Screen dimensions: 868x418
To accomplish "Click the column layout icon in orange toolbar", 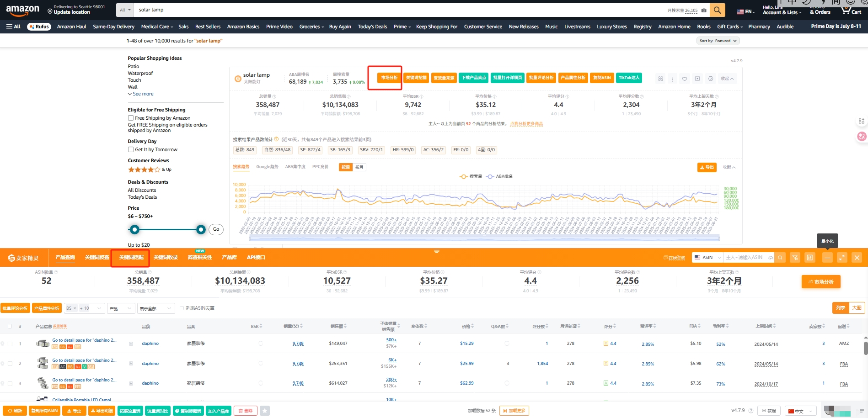I will pyautogui.click(x=810, y=258).
